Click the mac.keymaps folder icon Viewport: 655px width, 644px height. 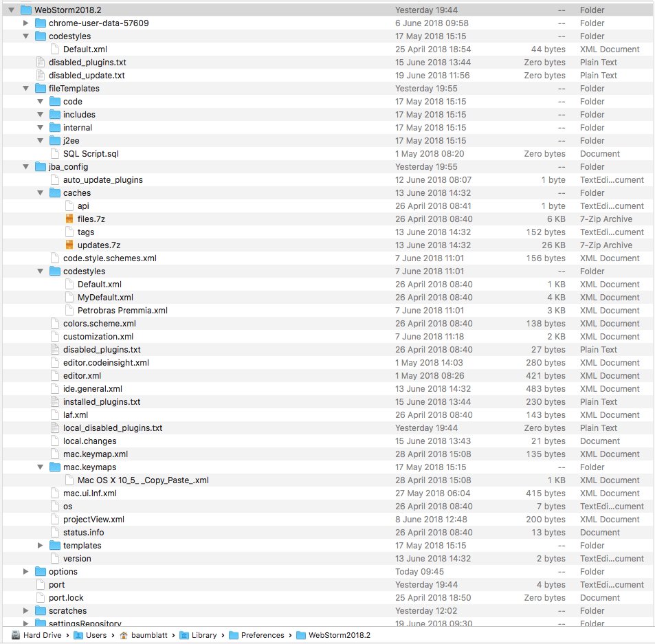pyautogui.click(x=55, y=467)
